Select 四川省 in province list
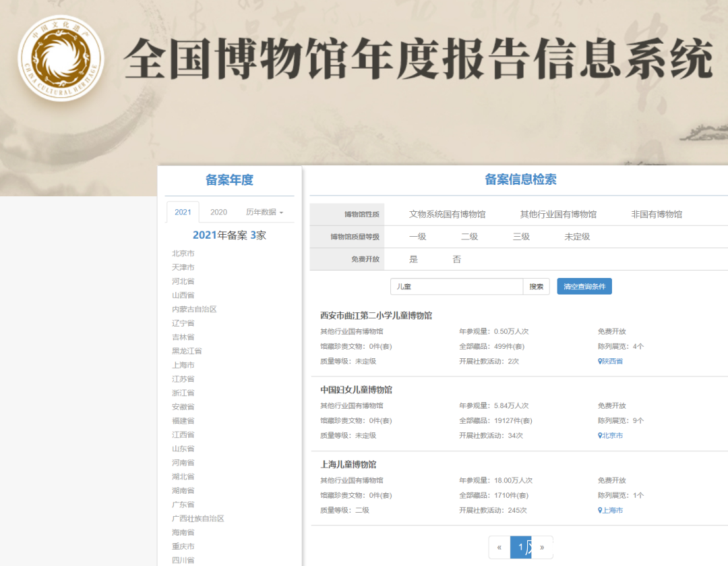 (183, 560)
